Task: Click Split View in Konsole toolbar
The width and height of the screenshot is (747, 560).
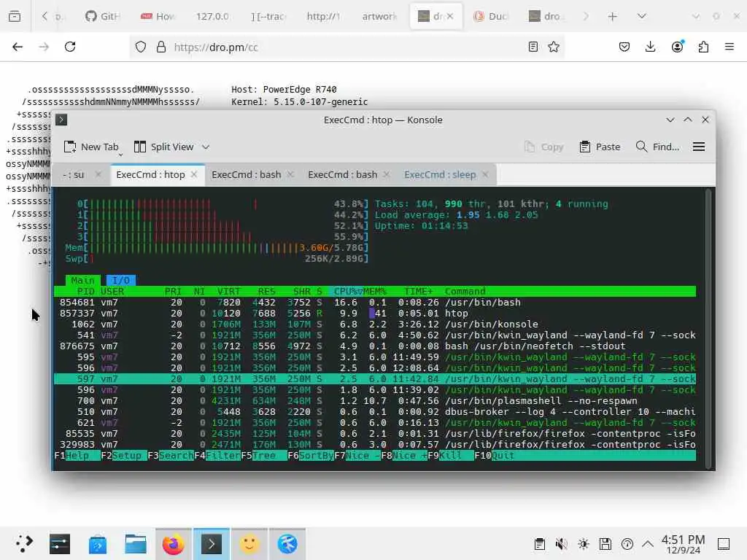Action: coord(164,147)
